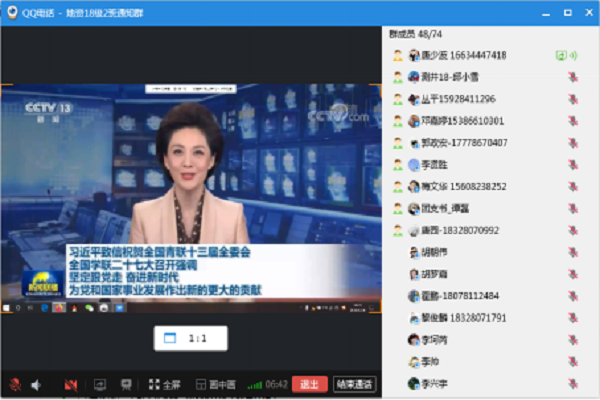Select member 郭政安-17778670407 in list
Screen dimensions: 600x400
463,143
